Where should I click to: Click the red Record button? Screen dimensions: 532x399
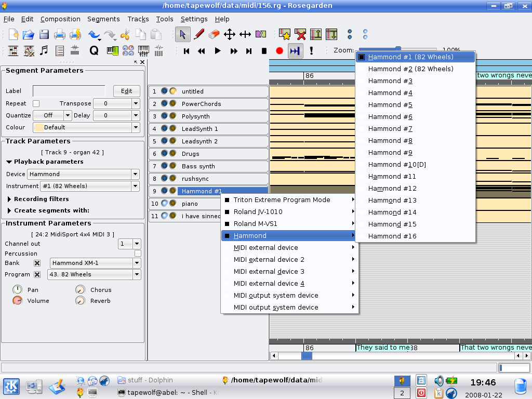(279, 51)
